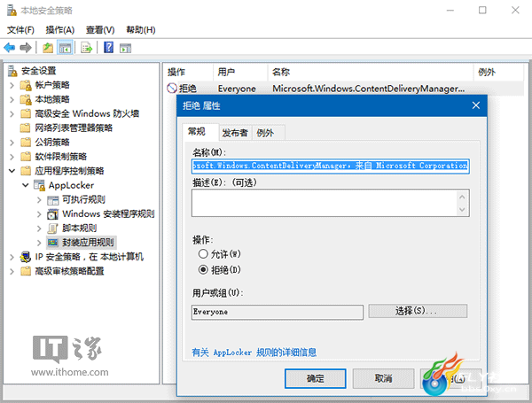
Task: Click the Up one level folder icon
Action: click(x=48, y=48)
